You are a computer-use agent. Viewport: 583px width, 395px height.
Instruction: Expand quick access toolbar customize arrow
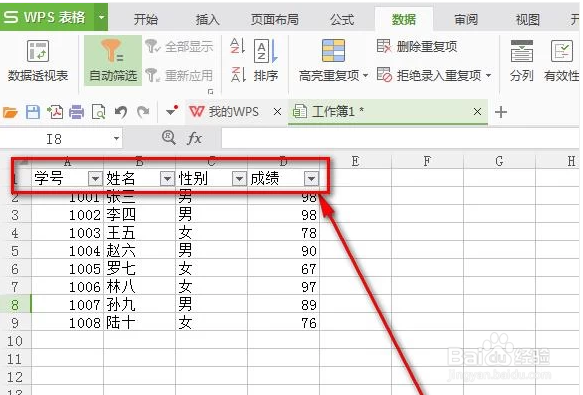[171, 111]
